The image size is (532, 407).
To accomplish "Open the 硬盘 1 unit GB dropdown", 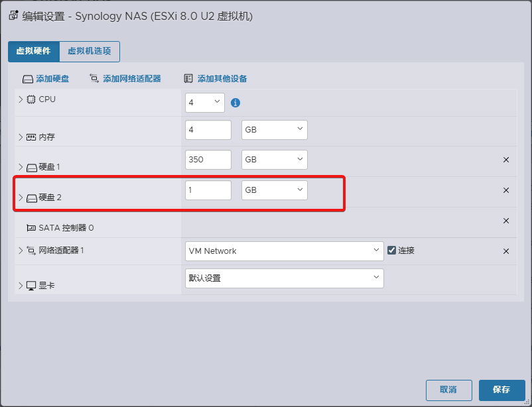I will click(275, 159).
